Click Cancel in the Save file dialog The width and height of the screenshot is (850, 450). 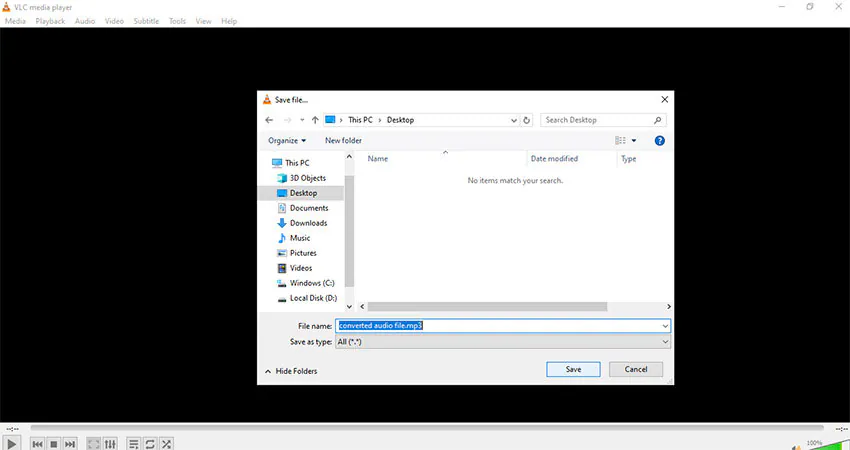click(x=636, y=369)
